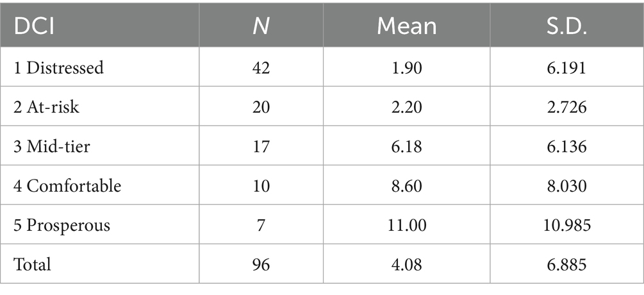Click the Mean value 11.00 cell

coord(407,225)
